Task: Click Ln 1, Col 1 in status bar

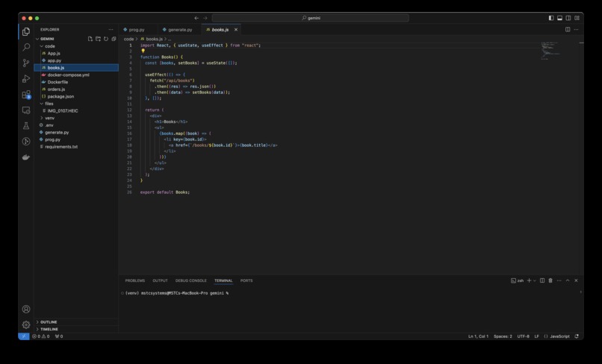Action: tap(478, 336)
